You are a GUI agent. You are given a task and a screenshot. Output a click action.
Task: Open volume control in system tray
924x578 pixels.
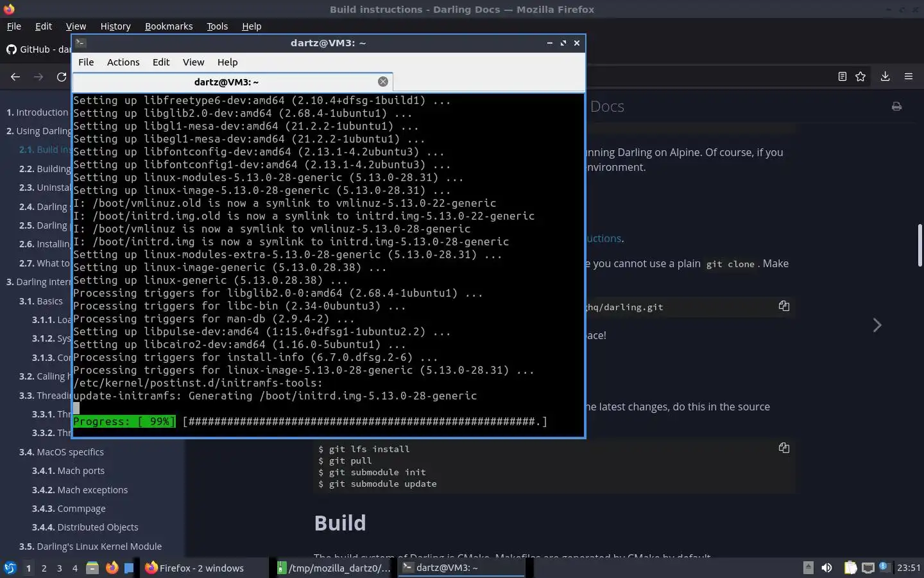click(826, 568)
